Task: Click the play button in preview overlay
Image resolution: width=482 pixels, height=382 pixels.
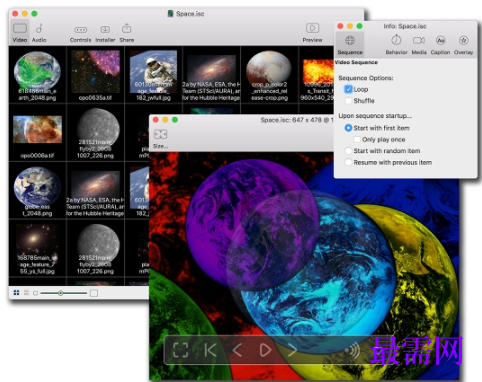Action: click(265, 350)
